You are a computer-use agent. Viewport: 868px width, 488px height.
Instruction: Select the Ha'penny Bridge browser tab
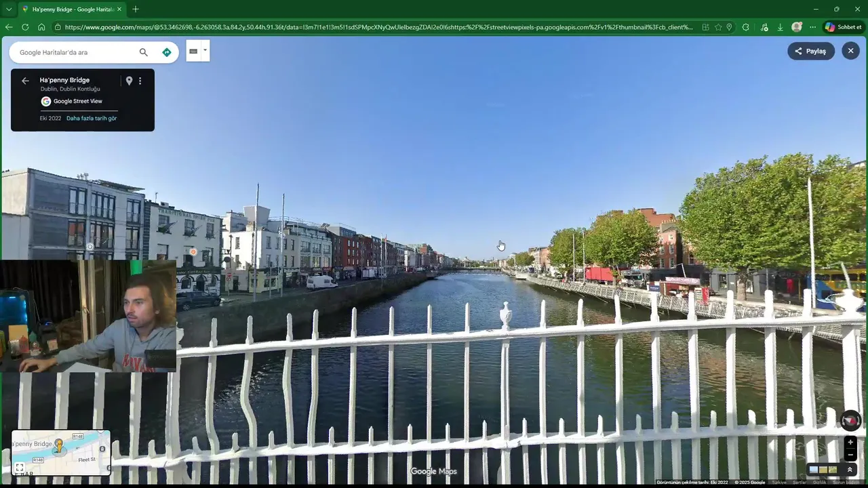[71, 9]
